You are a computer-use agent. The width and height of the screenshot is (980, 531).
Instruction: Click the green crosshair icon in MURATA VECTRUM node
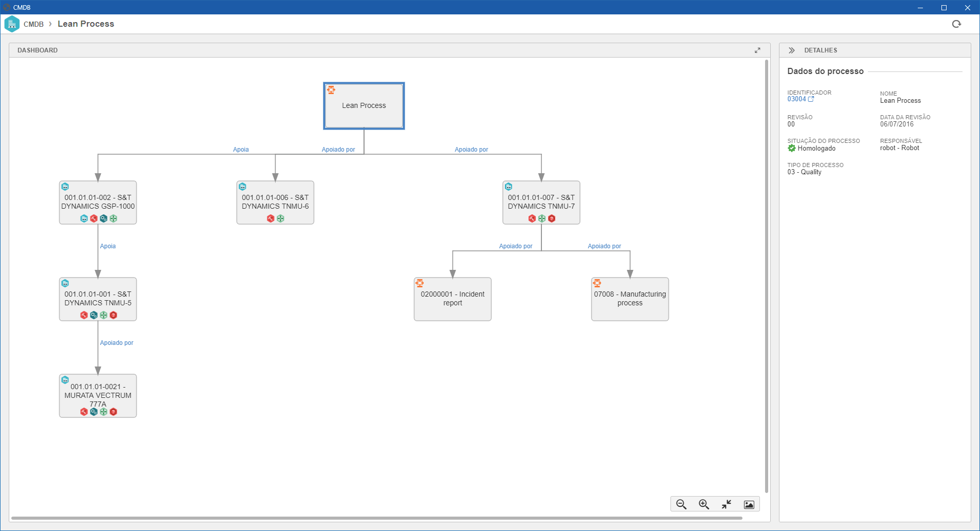(x=103, y=412)
